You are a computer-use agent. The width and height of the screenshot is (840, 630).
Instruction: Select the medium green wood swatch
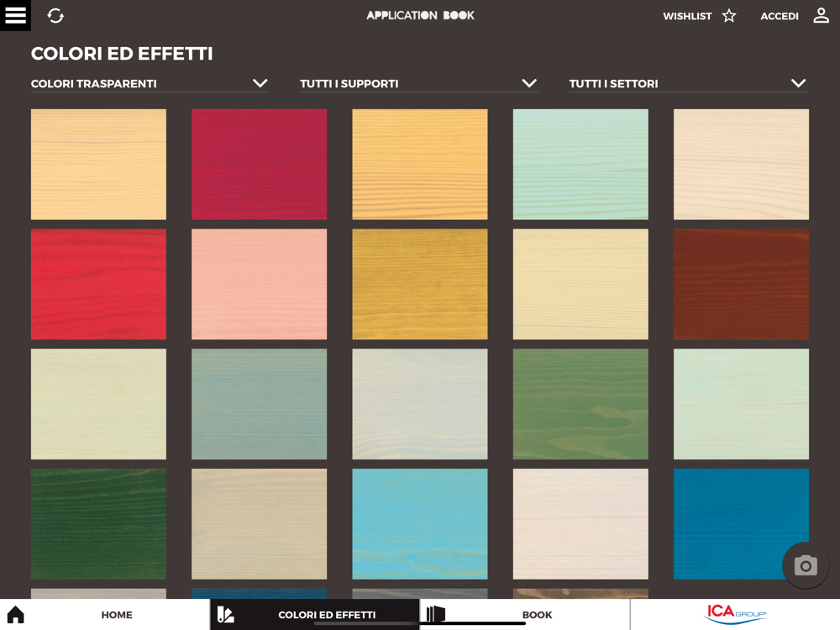(580, 405)
